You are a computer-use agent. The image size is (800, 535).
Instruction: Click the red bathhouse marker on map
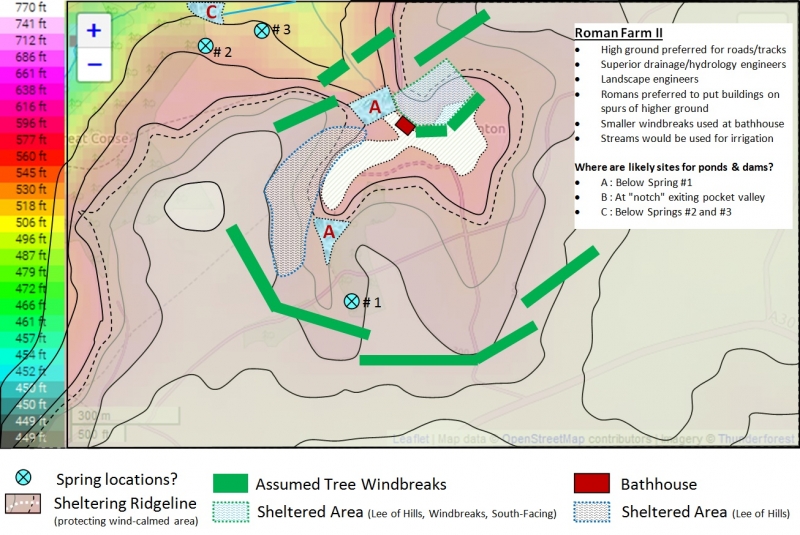(405, 124)
